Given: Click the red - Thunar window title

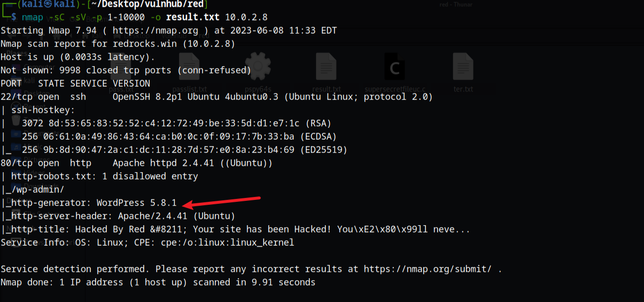Looking at the screenshot, I should click(x=456, y=4).
